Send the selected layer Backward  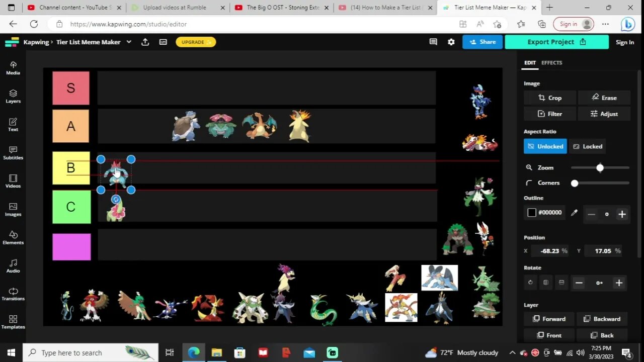[602, 319]
